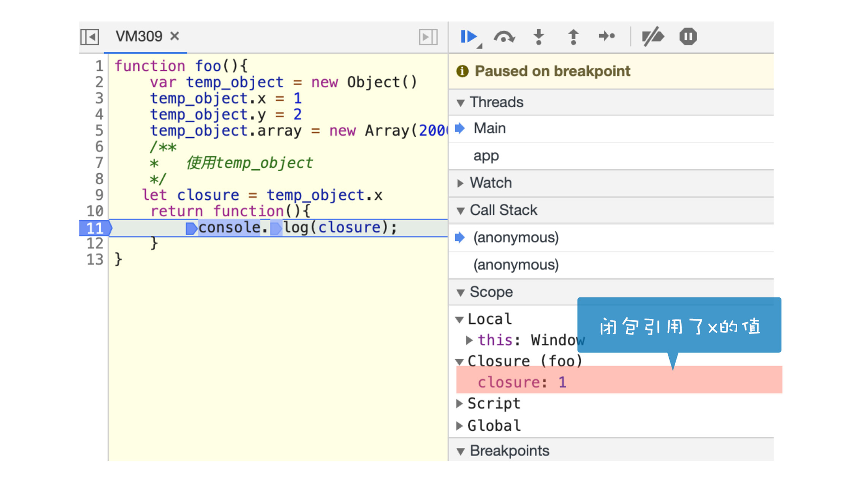
Task: Click line number 9 in gutter
Action: (x=99, y=195)
